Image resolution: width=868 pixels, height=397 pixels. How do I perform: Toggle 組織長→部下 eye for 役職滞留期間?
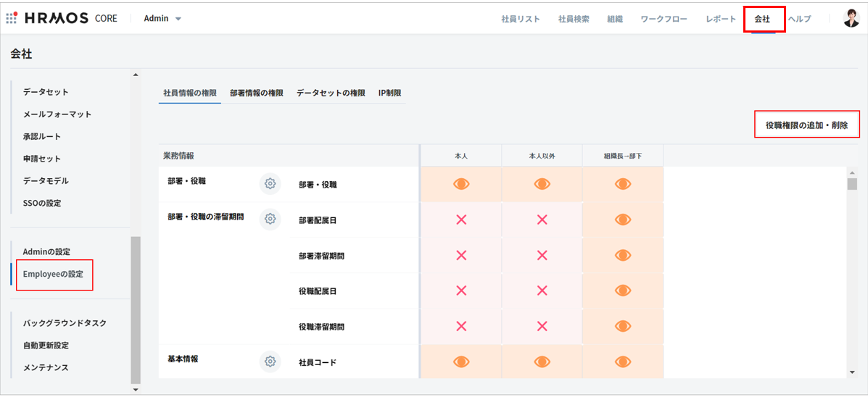(x=623, y=326)
